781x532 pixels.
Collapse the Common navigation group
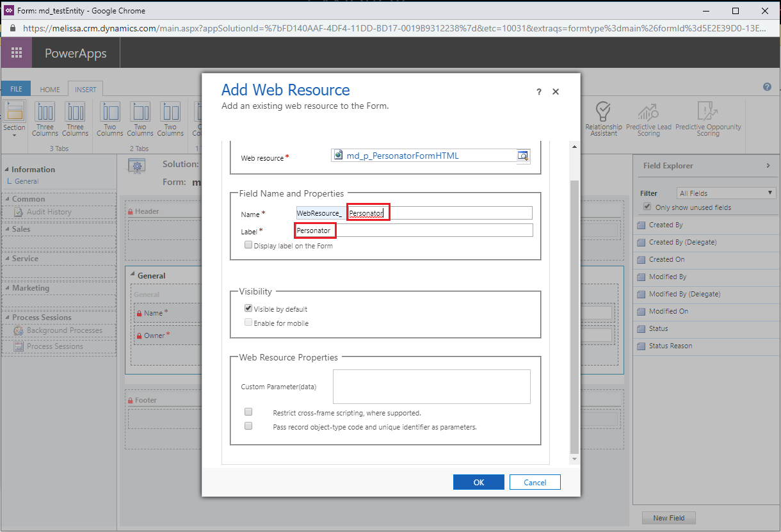coord(7,199)
